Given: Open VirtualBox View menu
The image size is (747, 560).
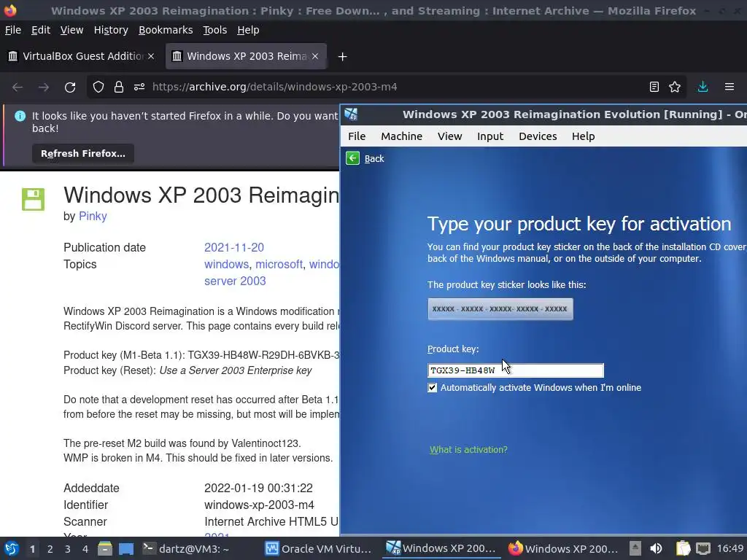Looking at the screenshot, I should pos(449,136).
